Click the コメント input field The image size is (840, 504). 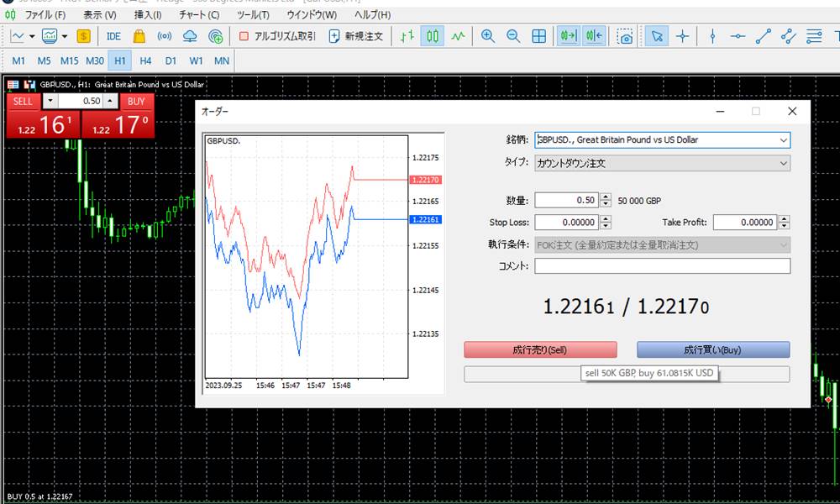tap(662, 266)
